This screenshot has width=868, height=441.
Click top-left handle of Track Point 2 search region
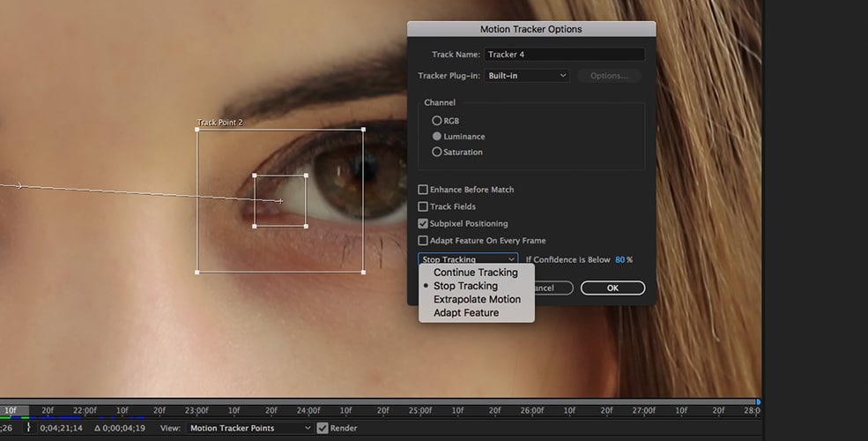point(197,130)
